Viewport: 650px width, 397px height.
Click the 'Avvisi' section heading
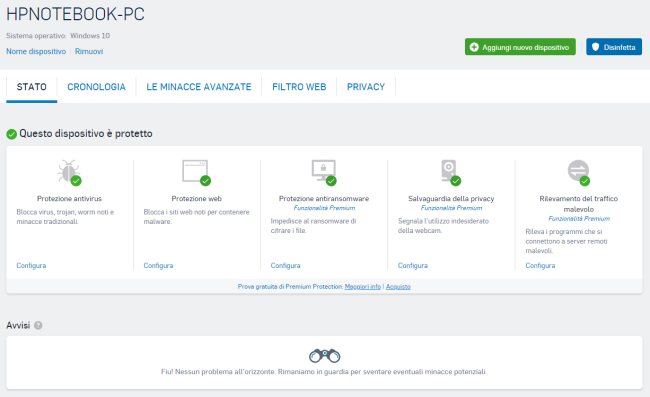tap(18, 325)
